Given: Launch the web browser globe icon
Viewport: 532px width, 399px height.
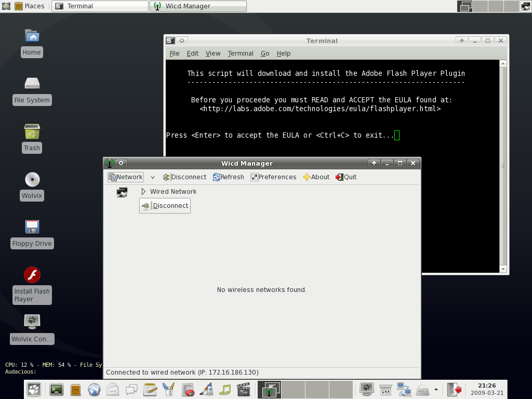Looking at the screenshot, I should pyautogui.click(x=94, y=390).
